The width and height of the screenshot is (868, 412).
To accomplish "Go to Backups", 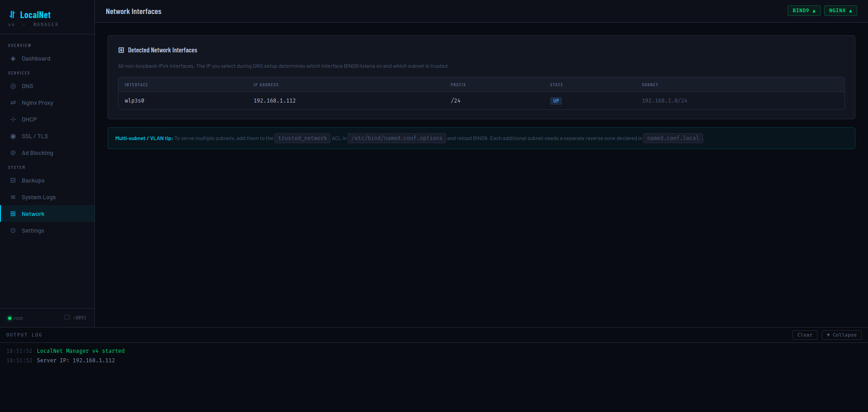I will point(47,181).
